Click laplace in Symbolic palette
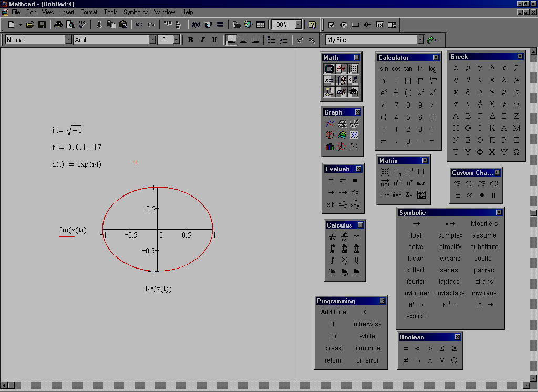 coord(449,282)
